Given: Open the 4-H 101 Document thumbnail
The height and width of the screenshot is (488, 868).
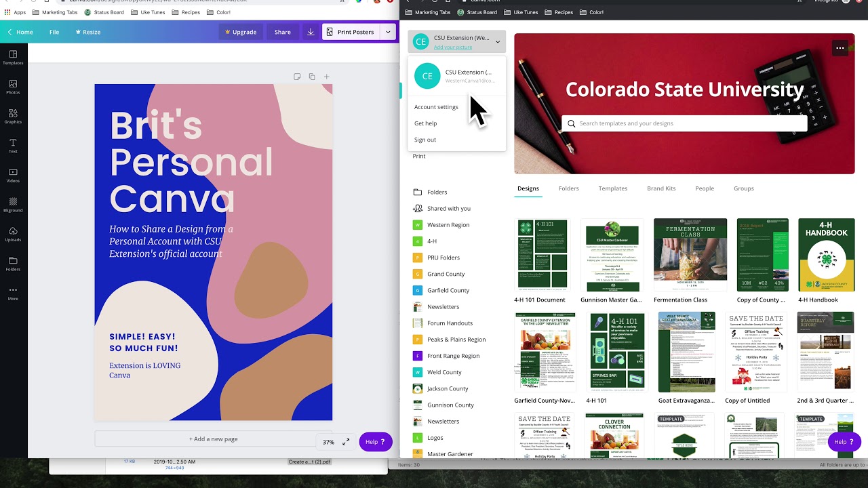Looking at the screenshot, I should (542, 255).
